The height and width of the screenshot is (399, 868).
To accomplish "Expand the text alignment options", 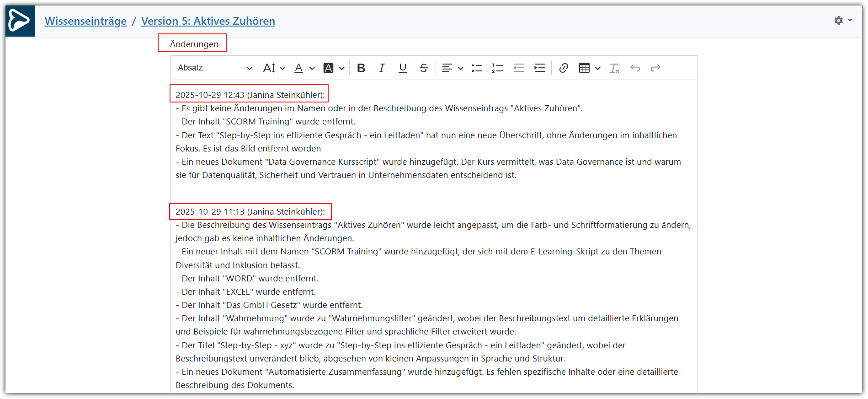I will [x=453, y=68].
